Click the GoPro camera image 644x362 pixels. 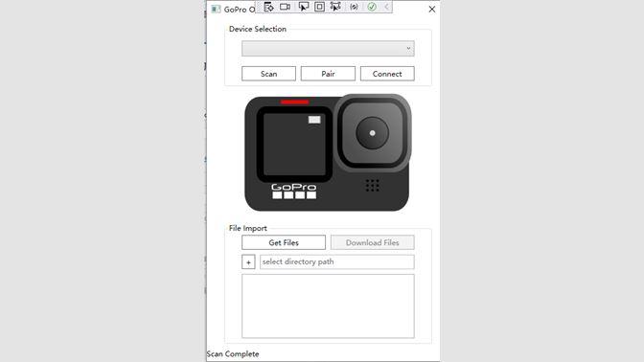(x=328, y=152)
